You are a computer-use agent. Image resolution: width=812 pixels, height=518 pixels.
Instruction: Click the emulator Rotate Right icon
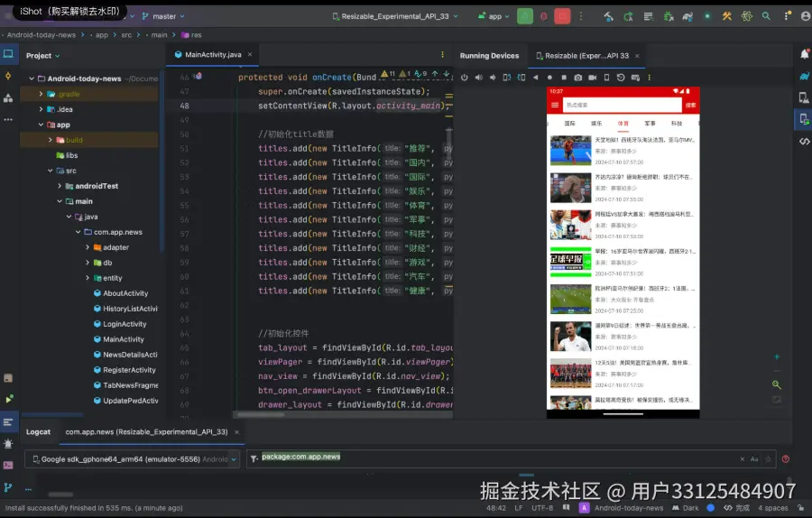click(x=521, y=78)
